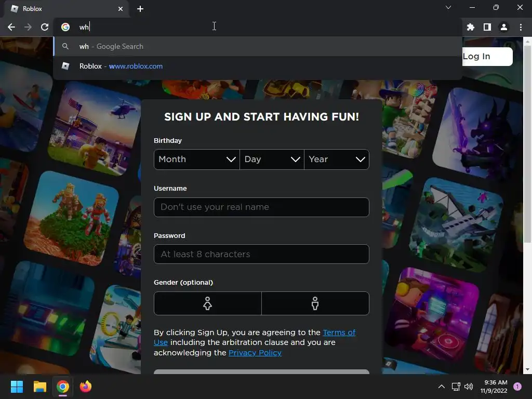The image size is (532, 399).
Task: Click the scrollbar down arrow
Action: click(x=527, y=369)
